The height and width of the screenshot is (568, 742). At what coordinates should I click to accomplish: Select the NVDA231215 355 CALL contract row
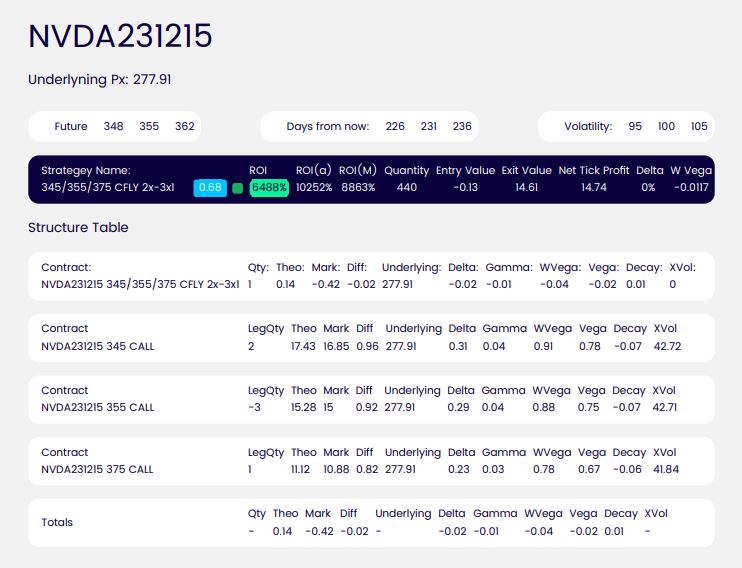coord(98,408)
